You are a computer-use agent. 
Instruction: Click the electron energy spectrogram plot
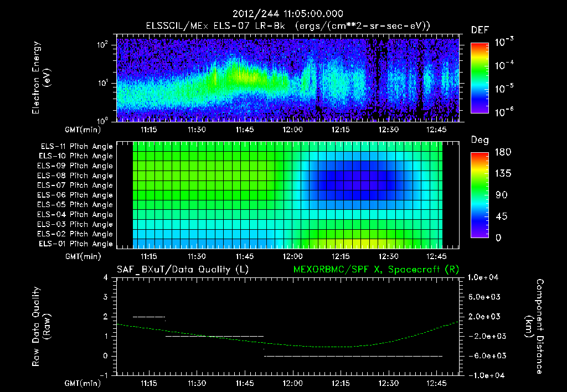tap(288, 78)
